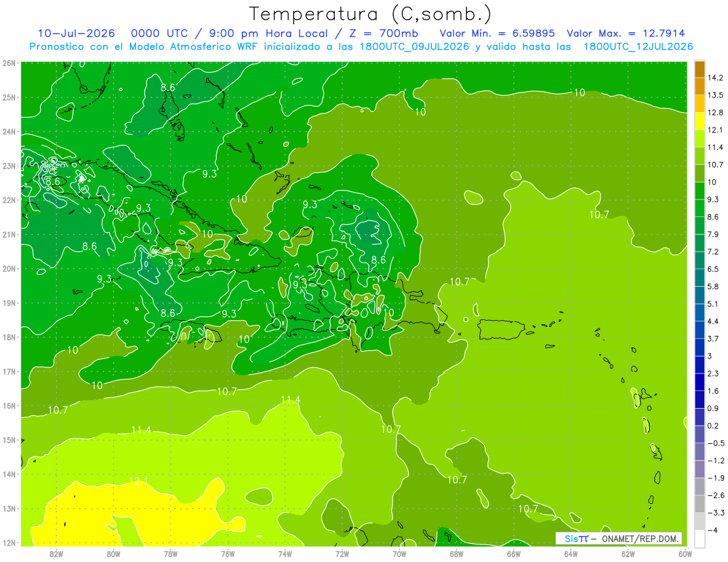Viewport: 728px width, 562px height.
Task: Pick the orange-brown top swatch in the color legend
Action: pos(699,69)
